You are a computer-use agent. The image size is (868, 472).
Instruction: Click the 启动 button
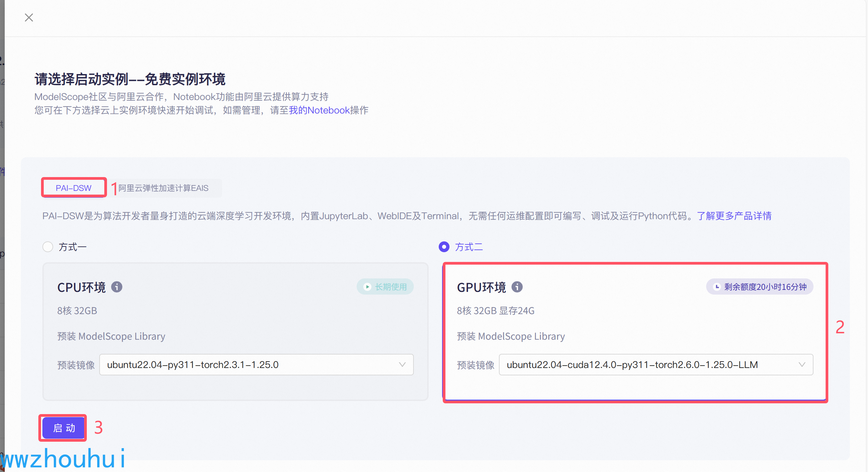pyautogui.click(x=64, y=428)
